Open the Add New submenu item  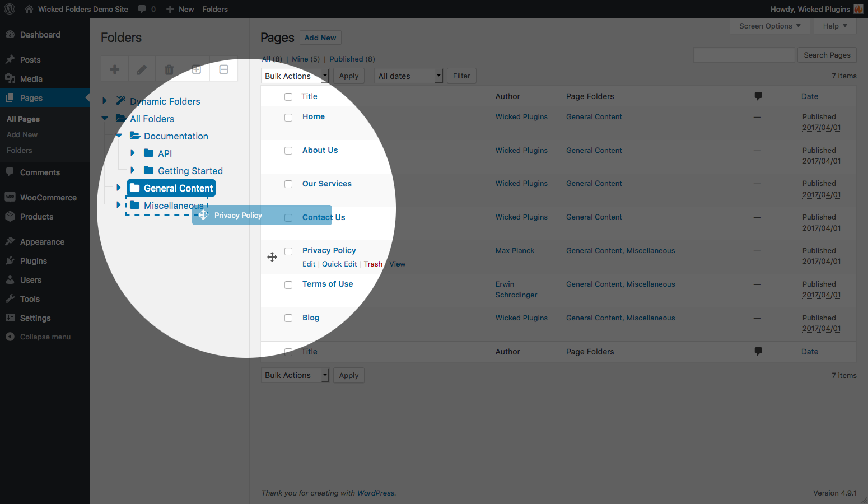22,134
